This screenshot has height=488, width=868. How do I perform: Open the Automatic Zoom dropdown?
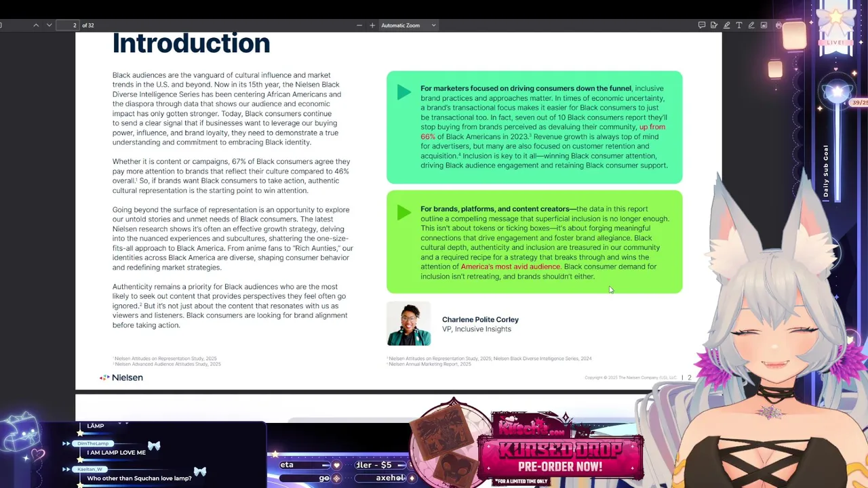(x=408, y=25)
